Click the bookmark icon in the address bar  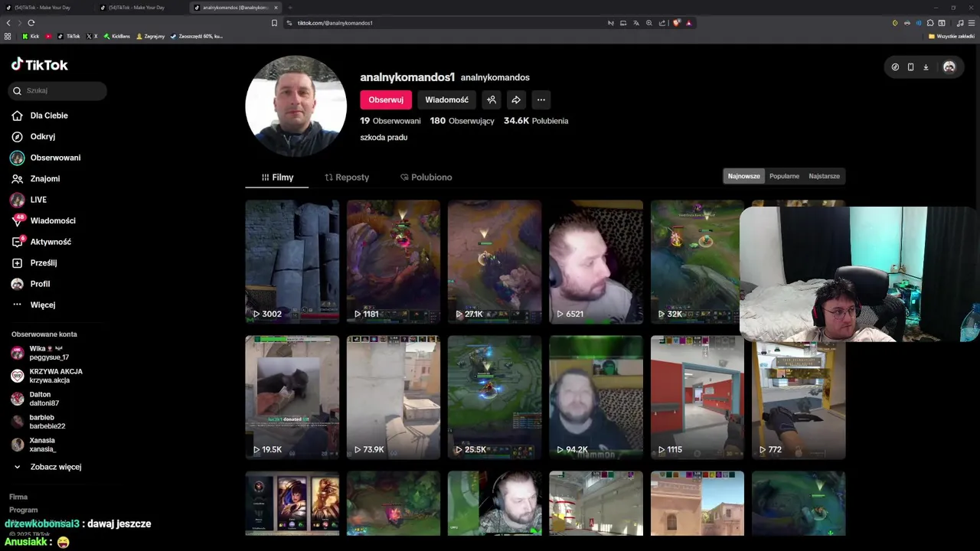coord(274,23)
